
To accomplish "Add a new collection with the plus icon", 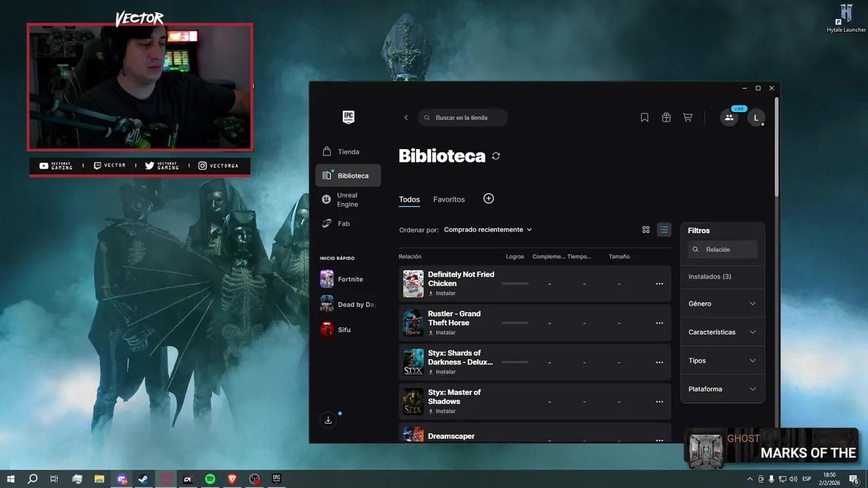I will click(488, 199).
